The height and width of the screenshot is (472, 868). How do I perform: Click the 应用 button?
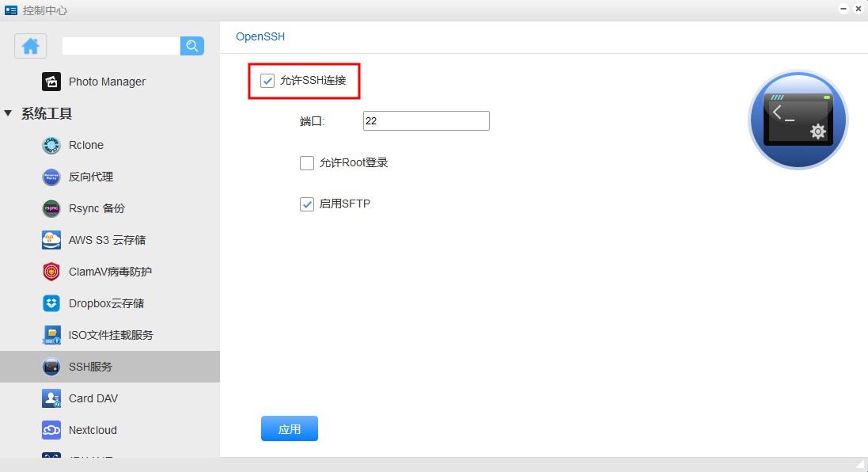pyautogui.click(x=290, y=428)
